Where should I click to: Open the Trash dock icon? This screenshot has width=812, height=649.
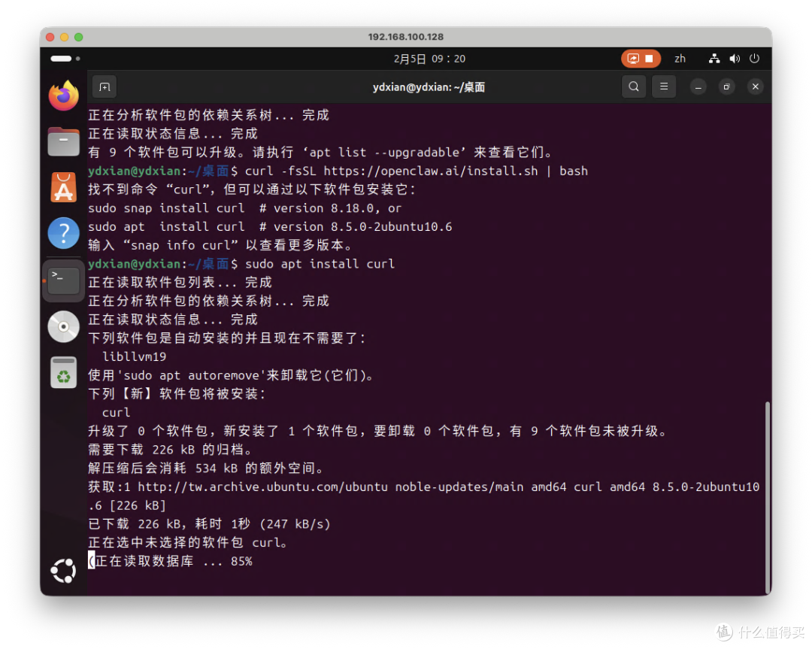tap(63, 372)
